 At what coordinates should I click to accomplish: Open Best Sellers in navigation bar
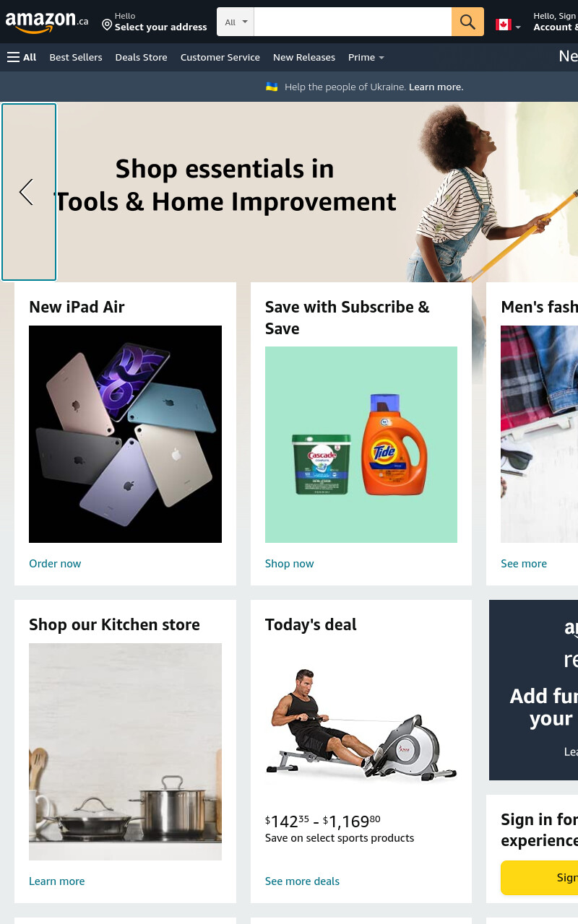click(76, 57)
